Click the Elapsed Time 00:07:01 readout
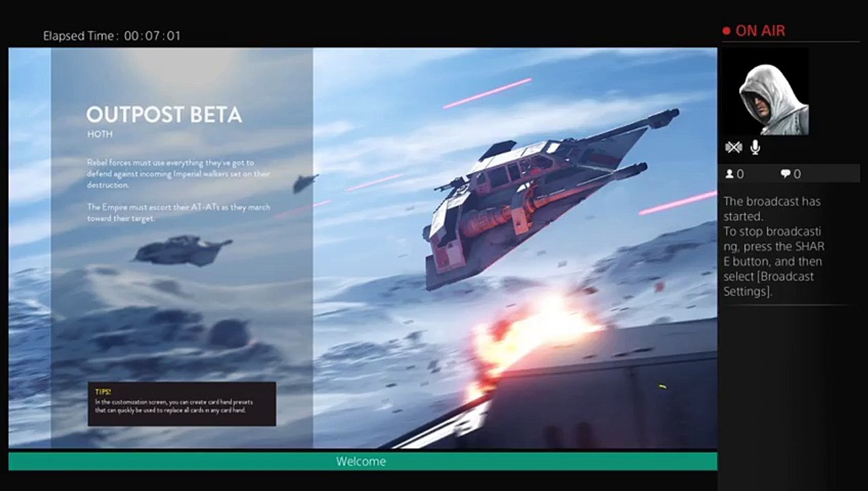This screenshot has width=868, height=491. pyautogui.click(x=112, y=36)
